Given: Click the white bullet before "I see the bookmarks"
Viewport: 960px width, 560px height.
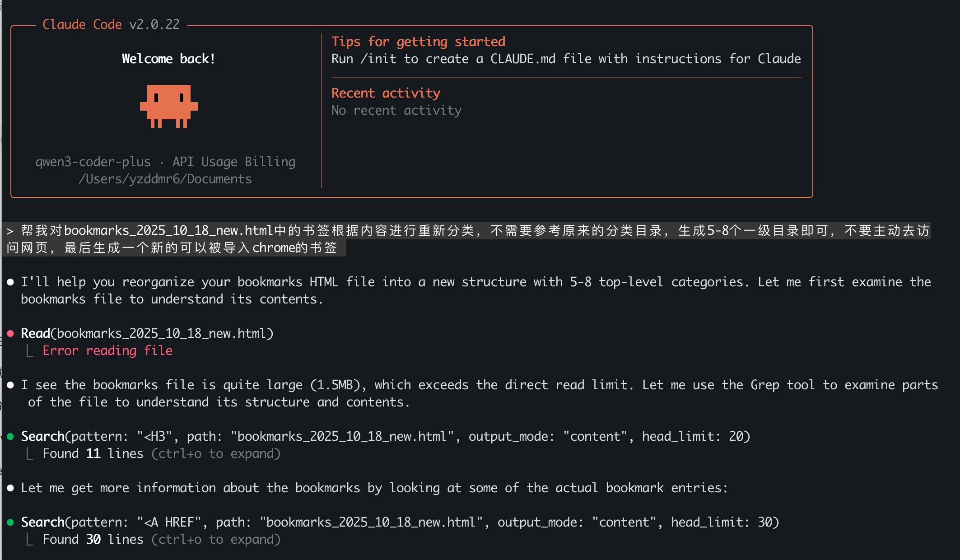Looking at the screenshot, I should coord(11,385).
